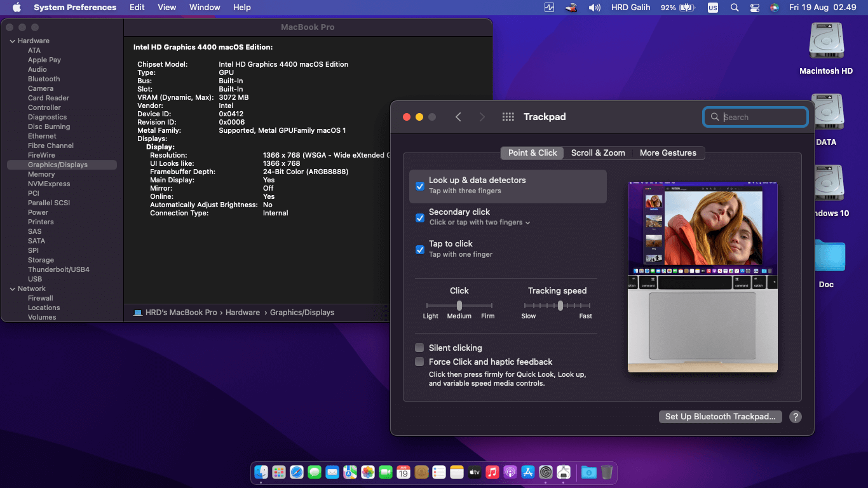Click the volume icon in menu bar

(594, 8)
